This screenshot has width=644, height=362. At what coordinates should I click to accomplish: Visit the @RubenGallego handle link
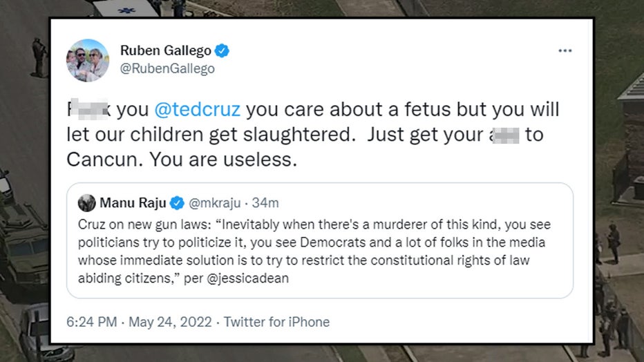[x=167, y=68]
